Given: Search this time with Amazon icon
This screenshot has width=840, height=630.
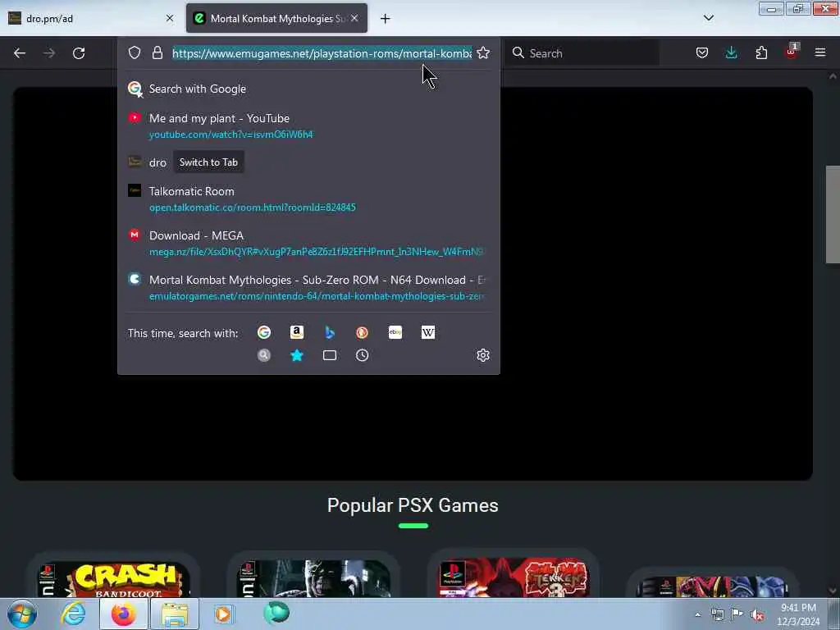Looking at the screenshot, I should tap(297, 333).
